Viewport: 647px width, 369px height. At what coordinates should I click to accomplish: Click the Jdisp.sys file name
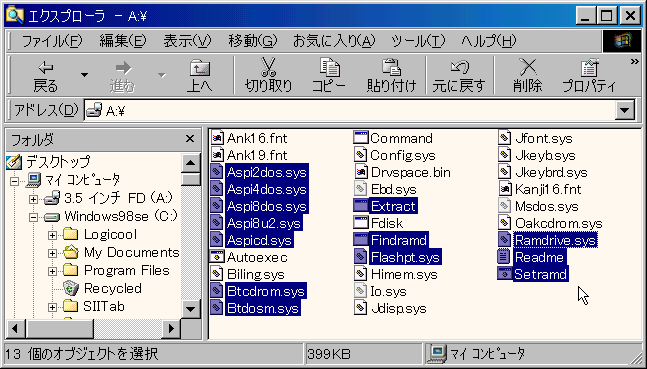399,308
